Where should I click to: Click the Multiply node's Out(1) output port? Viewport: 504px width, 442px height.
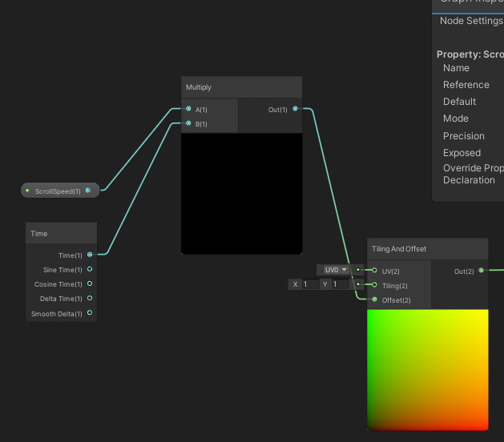295,109
